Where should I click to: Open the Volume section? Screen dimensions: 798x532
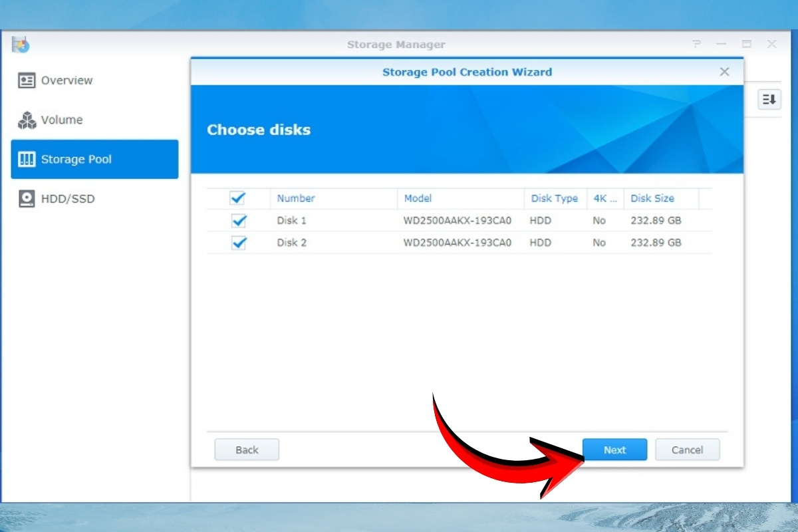pyautogui.click(x=94, y=120)
